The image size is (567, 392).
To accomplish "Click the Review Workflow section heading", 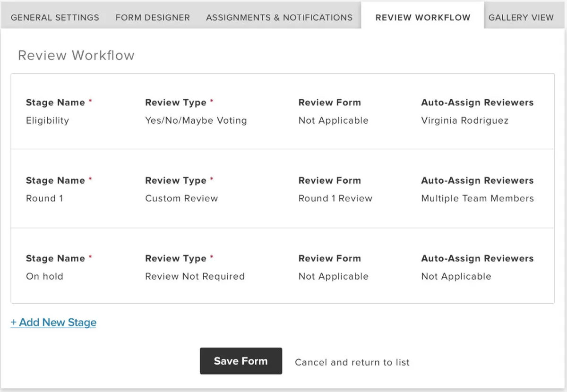I will (x=76, y=55).
